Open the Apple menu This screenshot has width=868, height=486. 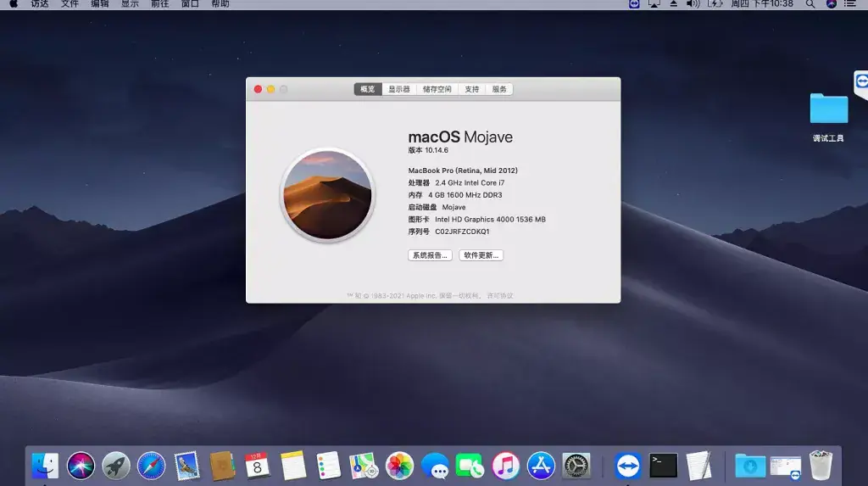click(x=14, y=4)
